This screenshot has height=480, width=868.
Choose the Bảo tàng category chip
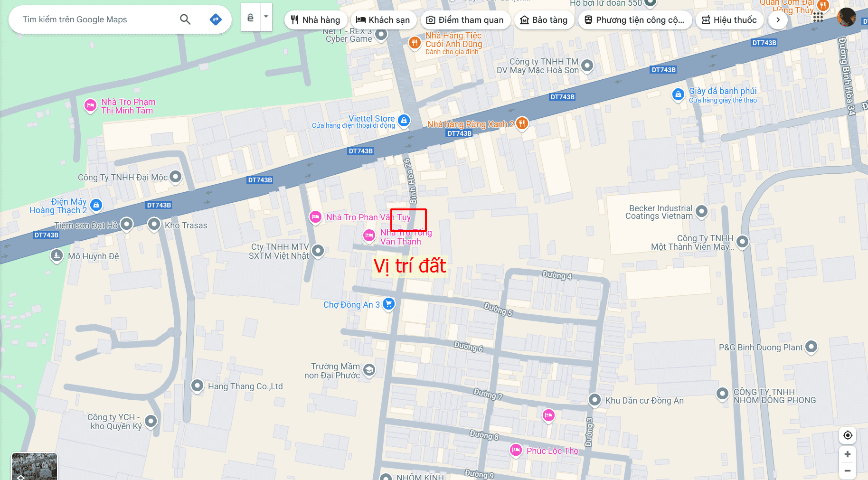click(544, 20)
